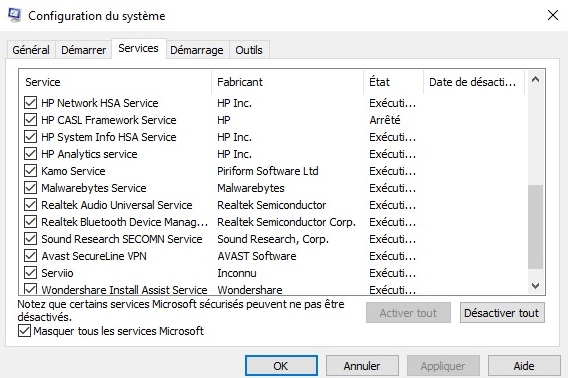Disable HP Analytics service checkbox
This screenshot has width=568, height=378.
(30, 154)
